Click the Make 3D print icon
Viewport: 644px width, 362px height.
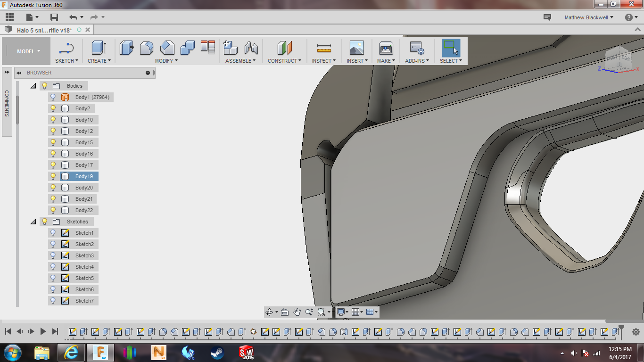point(386,48)
